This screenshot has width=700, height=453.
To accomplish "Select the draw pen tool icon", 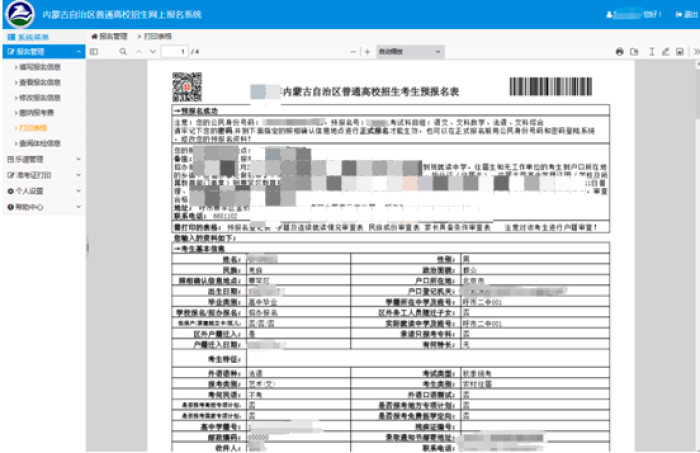I will coord(664,50).
